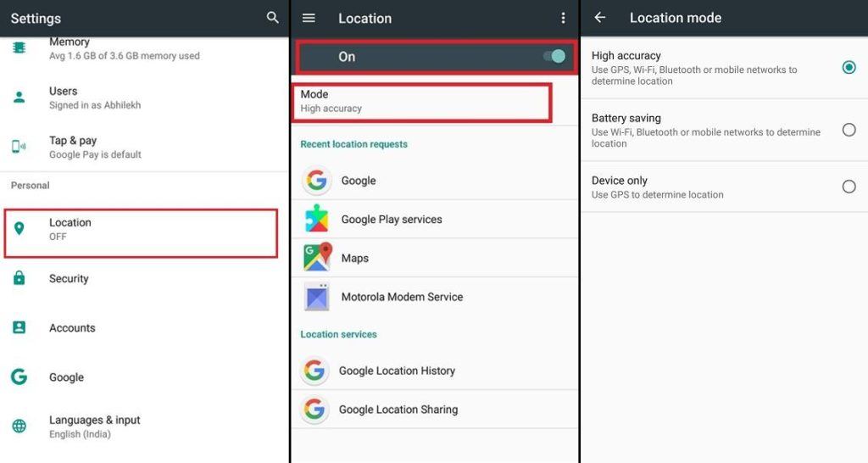Open the hamburger menu in Location
This screenshot has height=463, width=868.
click(309, 18)
